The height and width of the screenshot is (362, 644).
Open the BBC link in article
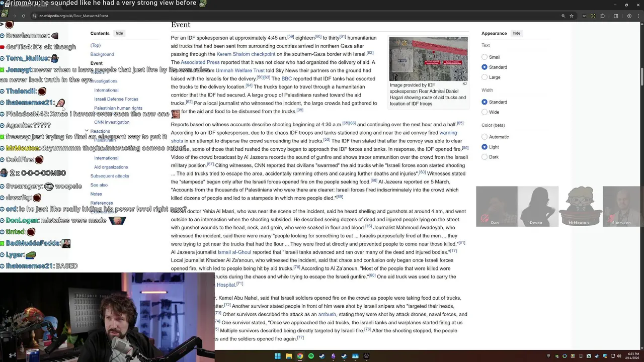tap(287, 79)
